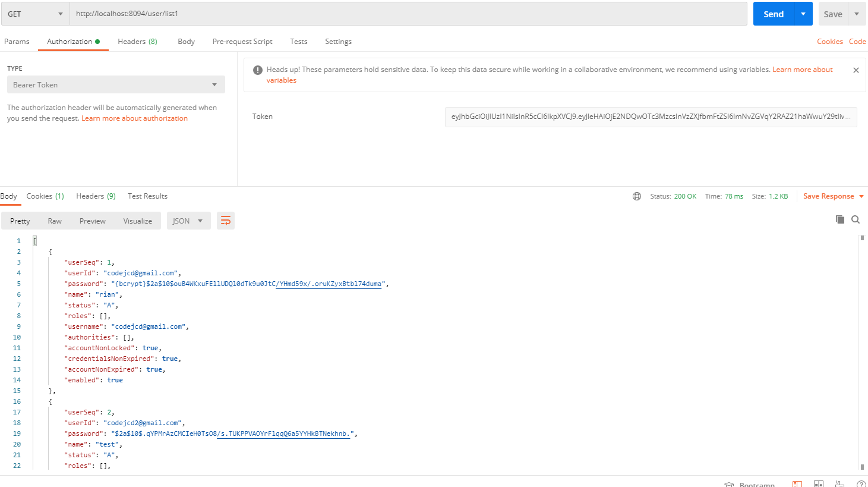Screen dimensions: 868x487
Task: Expand the Bearer Token type dropdown
Action: tap(116, 84)
